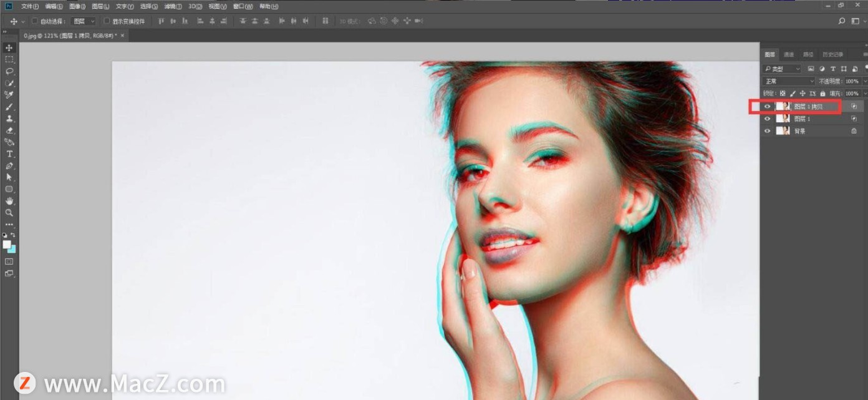Viewport: 868px width, 400px height.
Task: Select the Eyedropper tool
Action: (9, 95)
